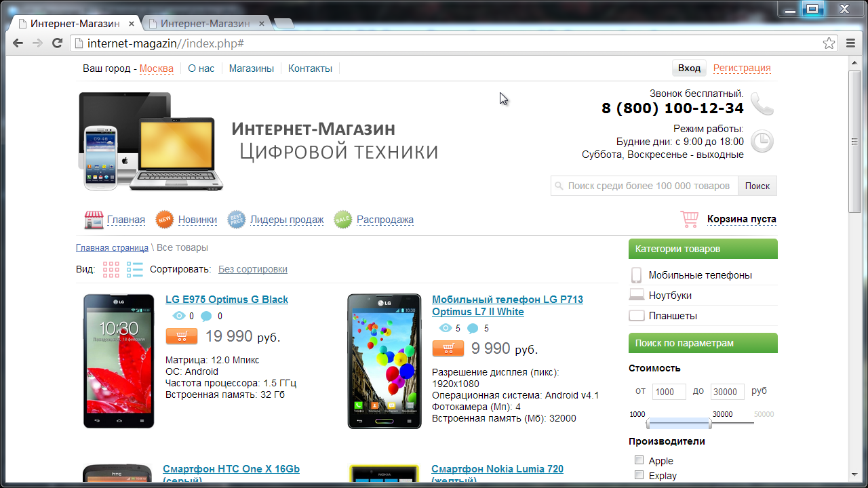The width and height of the screenshot is (868, 488).
Task: Click the tablet category icon
Action: pyautogui.click(x=637, y=316)
